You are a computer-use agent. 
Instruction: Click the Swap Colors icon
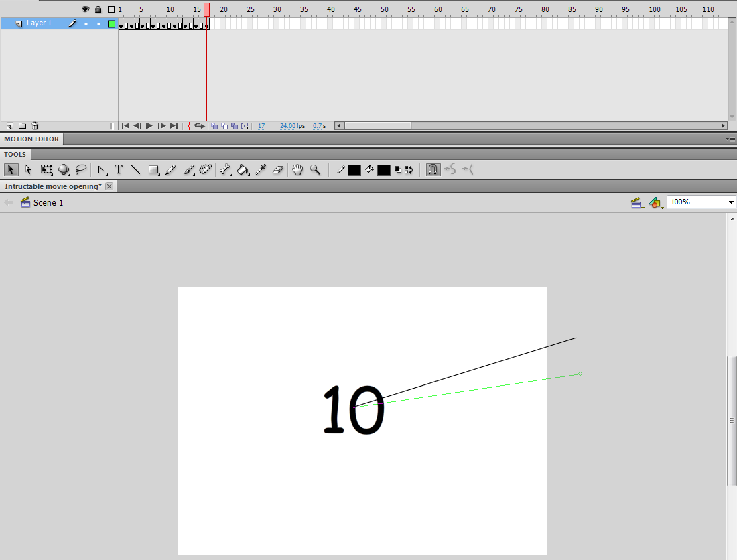[409, 170]
